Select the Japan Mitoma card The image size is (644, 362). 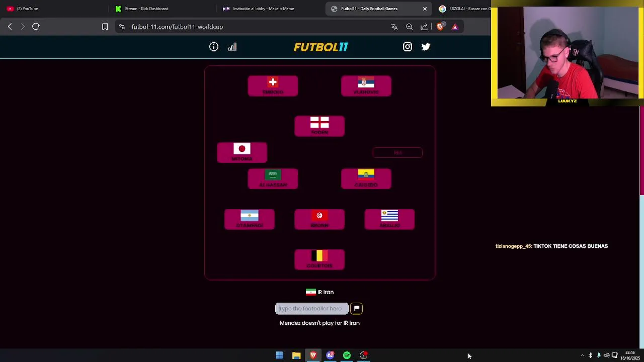pyautogui.click(x=242, y=152)
